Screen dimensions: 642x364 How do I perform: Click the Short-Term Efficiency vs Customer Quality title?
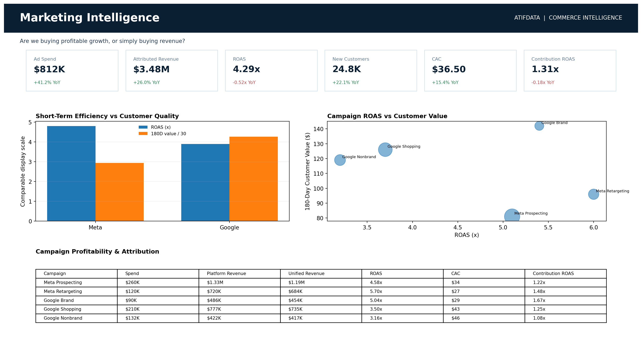pos(107,116)
